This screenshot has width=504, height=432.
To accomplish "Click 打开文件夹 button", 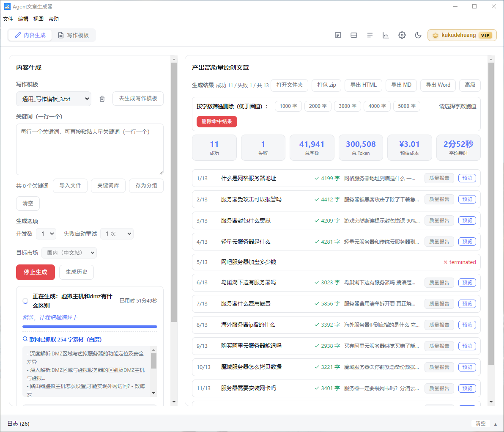I will [289, 85].
